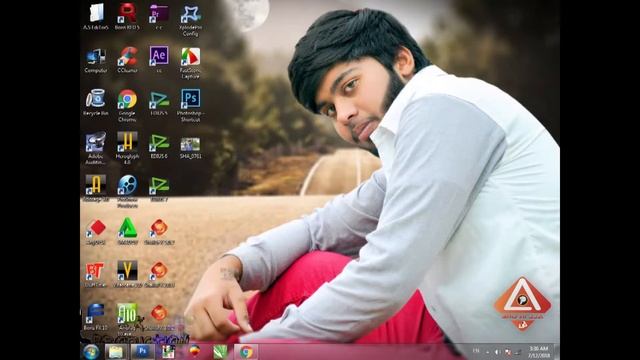Click the taskbar clock and date
The image size is (640, 360).
(538, 352)
